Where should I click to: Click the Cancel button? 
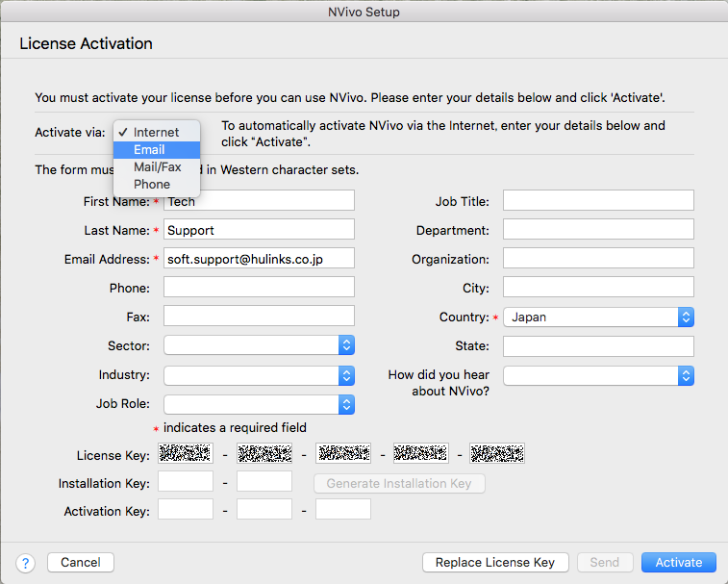point(81,563)
